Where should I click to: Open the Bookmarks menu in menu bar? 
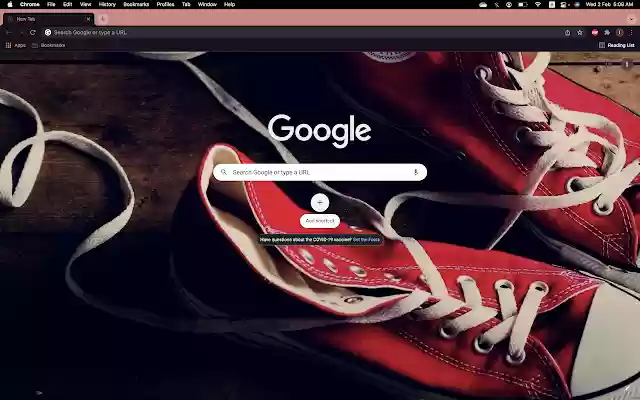(x=136, y=4)
